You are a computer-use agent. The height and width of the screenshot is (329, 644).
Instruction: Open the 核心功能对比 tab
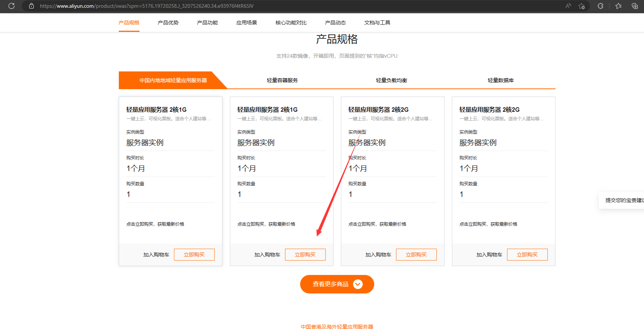(x=291, y=23)
